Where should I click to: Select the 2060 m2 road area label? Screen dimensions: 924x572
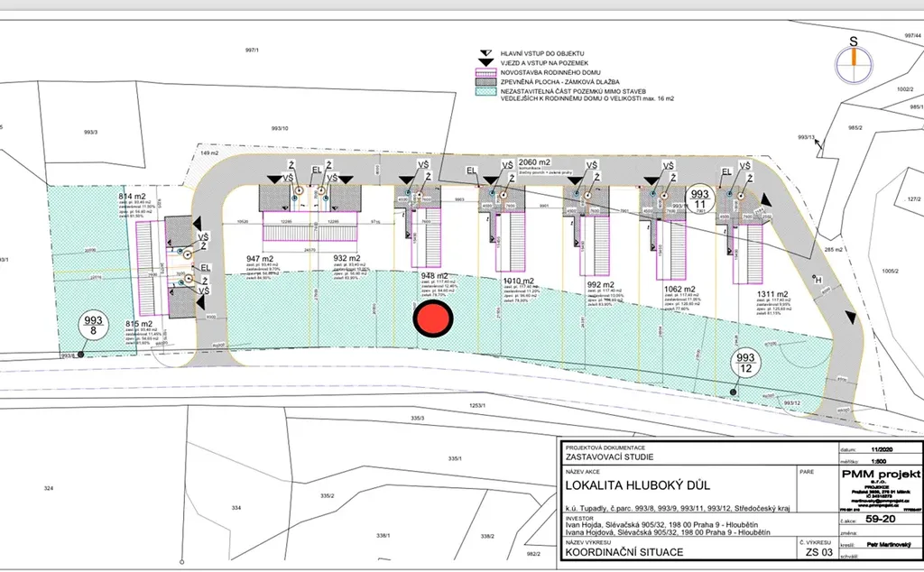pos(534,161)
